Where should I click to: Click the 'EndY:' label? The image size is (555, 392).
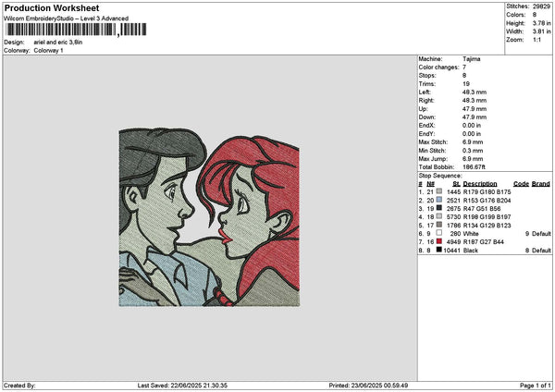pyautogui.click(x=426, y=134)
